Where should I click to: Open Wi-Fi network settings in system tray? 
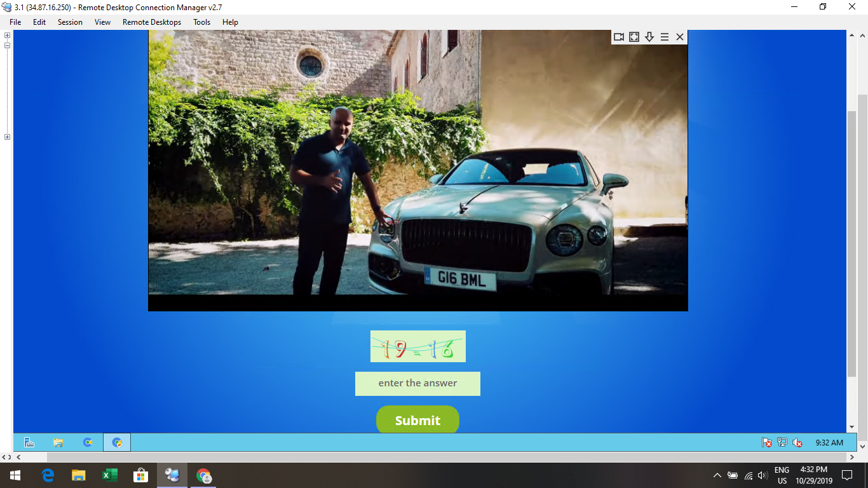749,475
